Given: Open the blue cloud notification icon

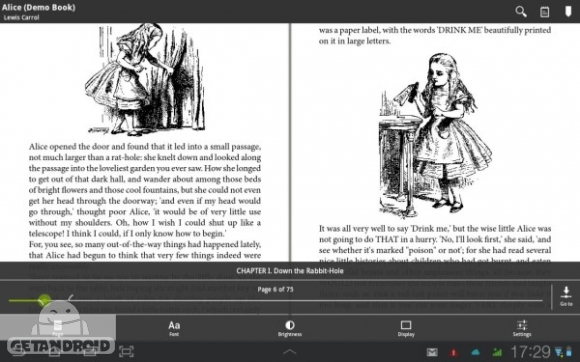Looking at the screenshot, I should (475, 352).
